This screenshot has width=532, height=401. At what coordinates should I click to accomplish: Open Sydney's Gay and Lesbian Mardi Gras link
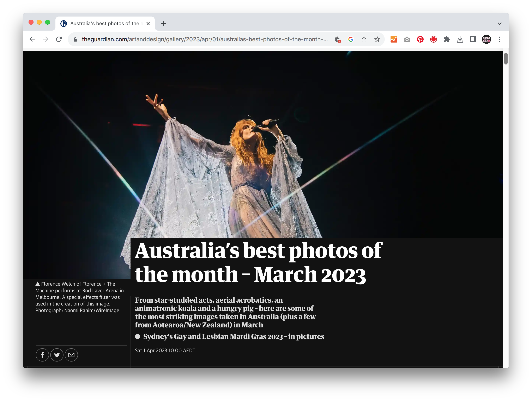[234, 337]
